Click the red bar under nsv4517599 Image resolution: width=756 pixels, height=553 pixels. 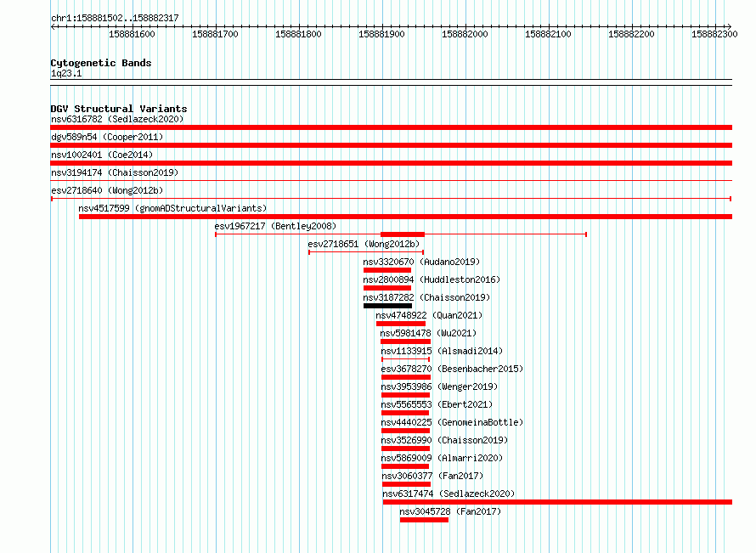405,217
